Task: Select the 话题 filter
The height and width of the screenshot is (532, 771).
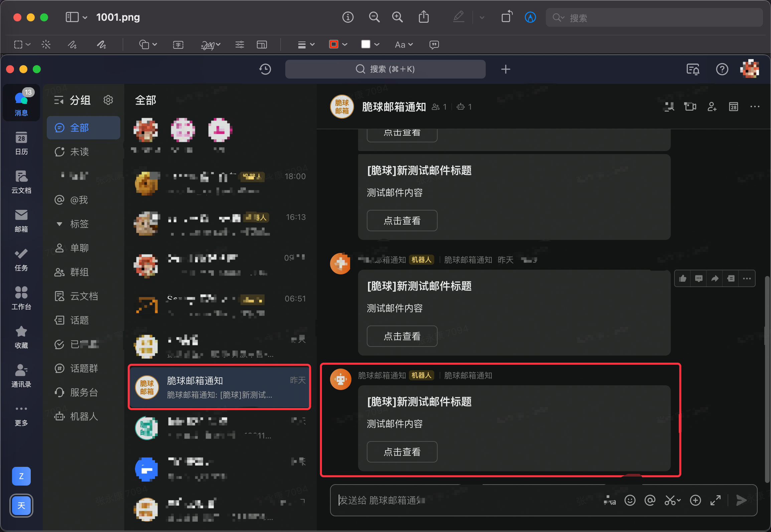Action: pos(84,320)
